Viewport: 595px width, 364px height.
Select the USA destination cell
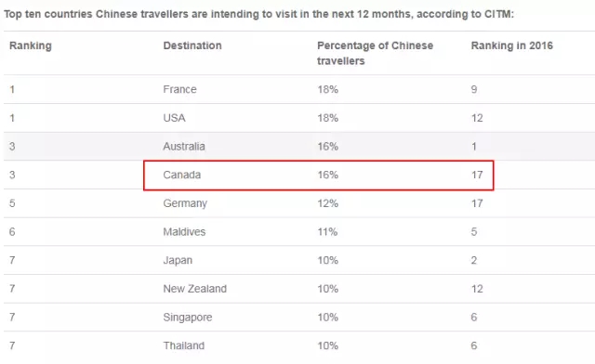tap(174, 118)
